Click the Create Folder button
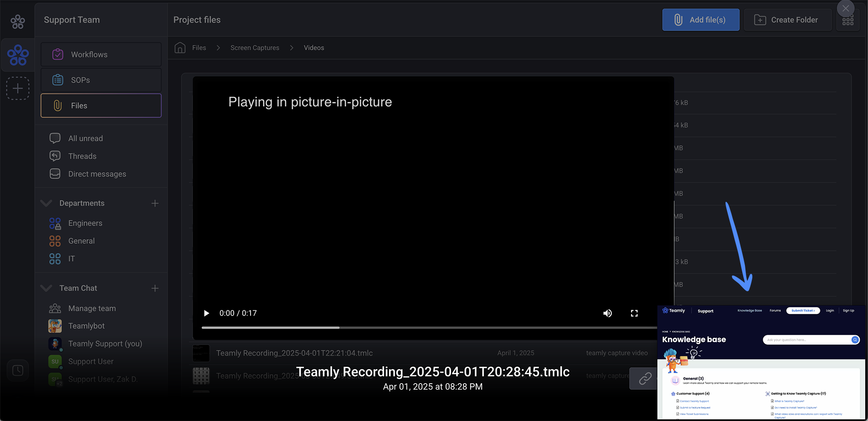The height and width of the screenshot is (421, 868). pyautogui.click(x=788, y=20)
